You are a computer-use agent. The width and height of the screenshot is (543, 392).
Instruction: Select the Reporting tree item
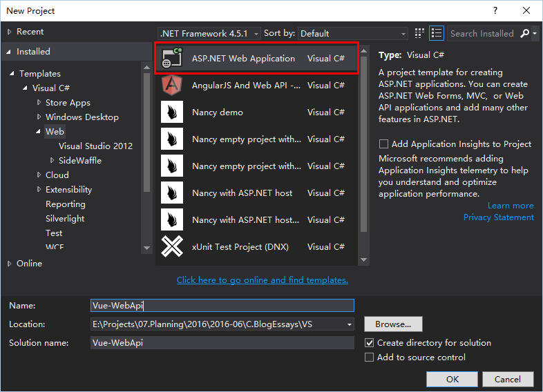pyautogui.click(x=66, y=204)
